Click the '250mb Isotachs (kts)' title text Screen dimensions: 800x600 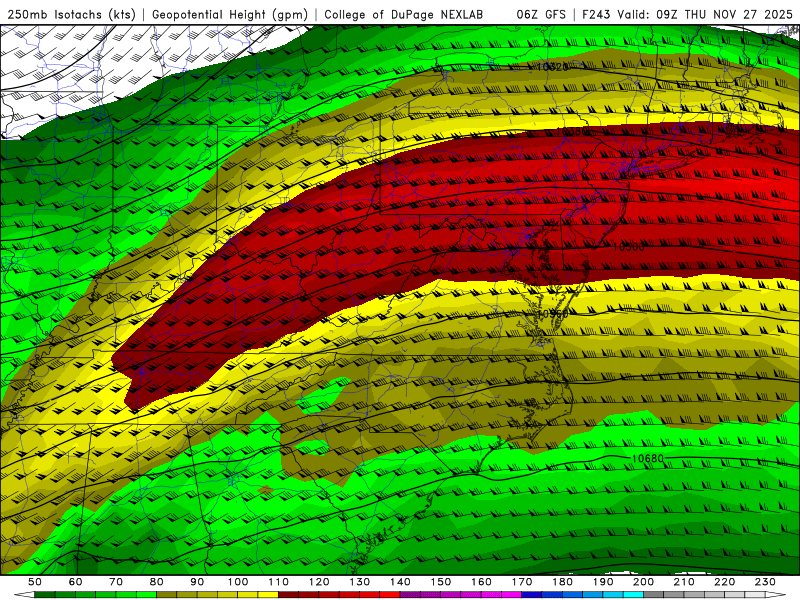[71, 14]
